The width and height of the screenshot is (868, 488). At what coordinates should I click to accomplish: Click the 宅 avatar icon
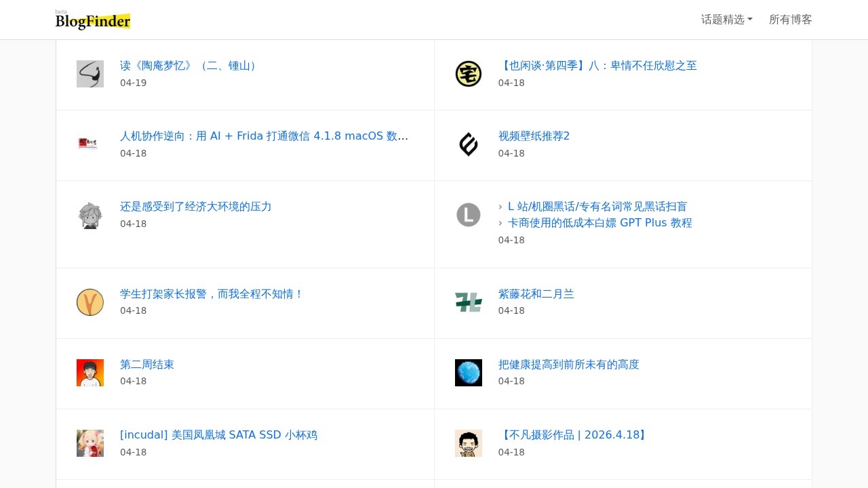click(468, 74)
